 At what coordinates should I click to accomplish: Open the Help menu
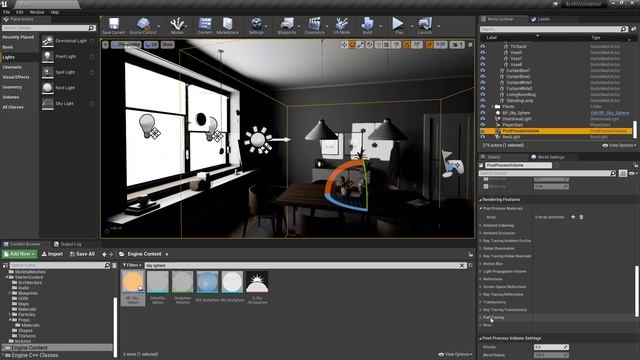pos(55,12)
